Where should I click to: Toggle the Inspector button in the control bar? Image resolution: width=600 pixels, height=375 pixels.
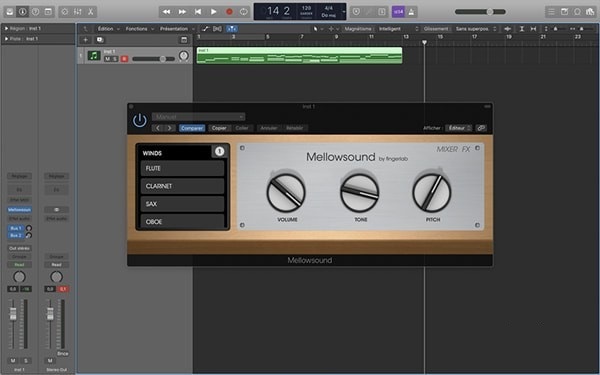[23, 12]
